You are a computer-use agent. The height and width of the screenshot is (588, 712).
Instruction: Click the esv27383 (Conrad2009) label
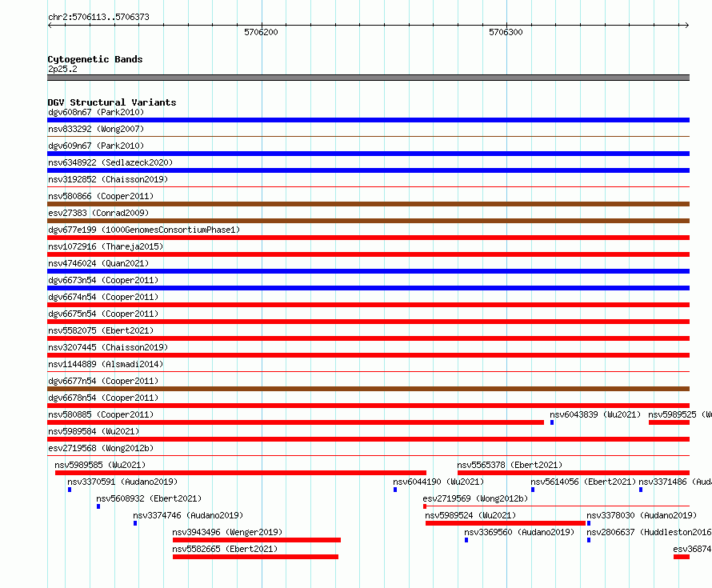pos(98,213)
